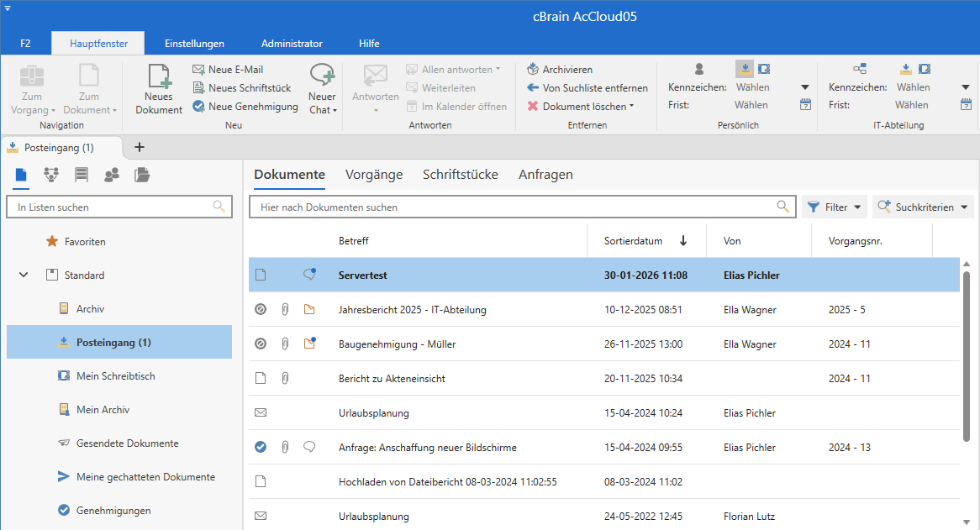Sort by the Sortierdatum column header
This screenshot has height=530, width=980.
646,241
